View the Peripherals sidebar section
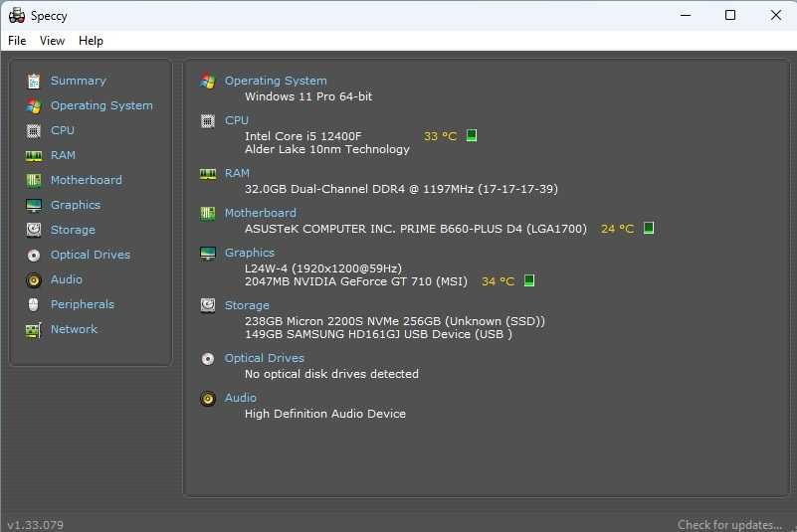Viewport: 797px width, 532px height. [83, 304]
